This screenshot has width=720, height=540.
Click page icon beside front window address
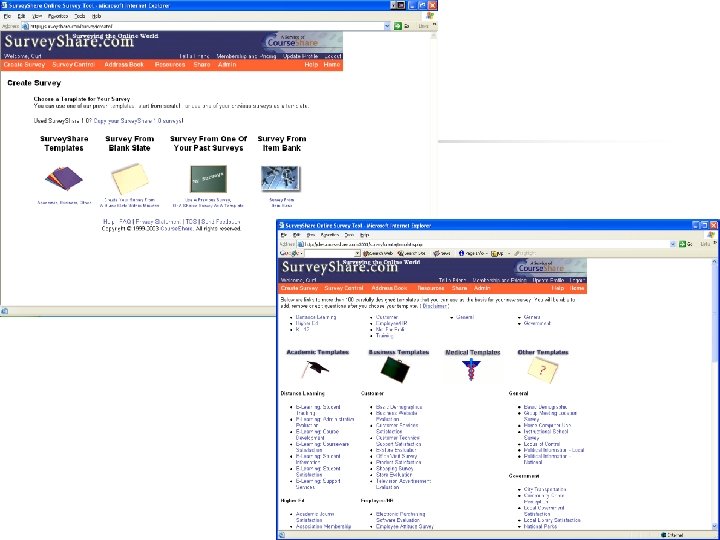[x=301, y=244]
